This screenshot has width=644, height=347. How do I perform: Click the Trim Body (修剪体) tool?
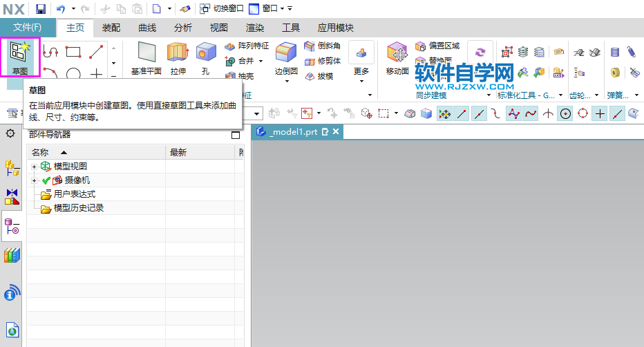323,62
